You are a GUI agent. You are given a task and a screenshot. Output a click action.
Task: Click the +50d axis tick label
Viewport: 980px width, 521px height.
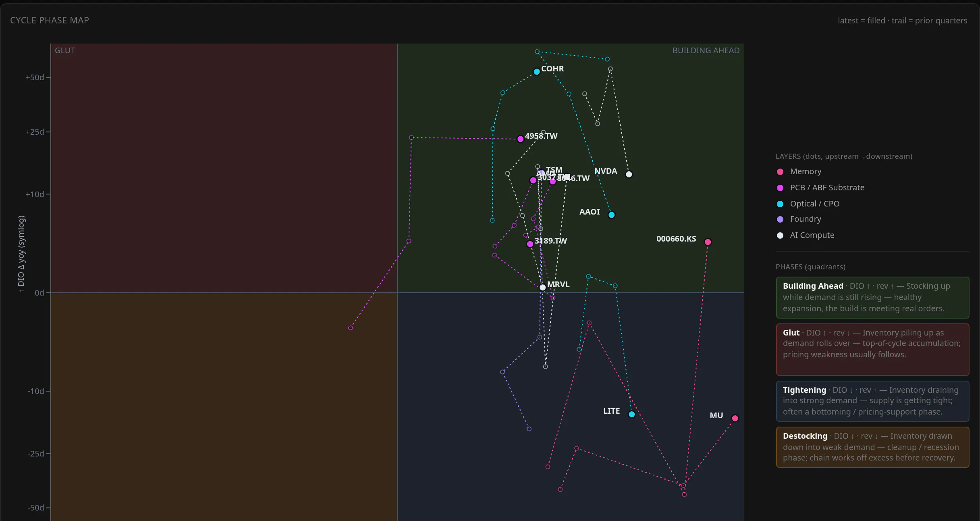(x=35, y=77)
